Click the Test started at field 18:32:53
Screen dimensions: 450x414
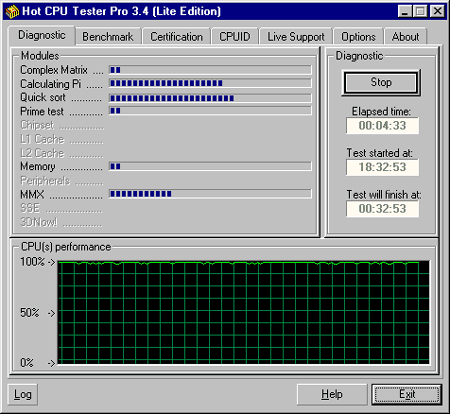[382, 167]
